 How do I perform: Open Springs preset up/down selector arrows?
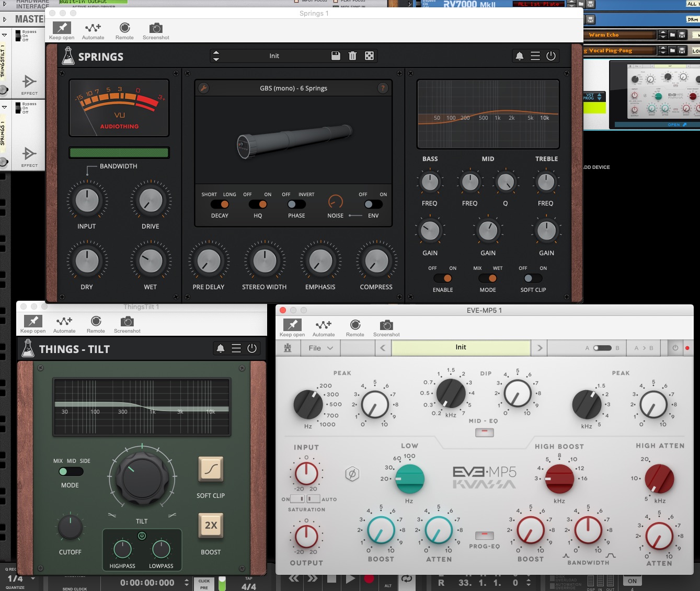pyautogui.click(x=216, y=56)
